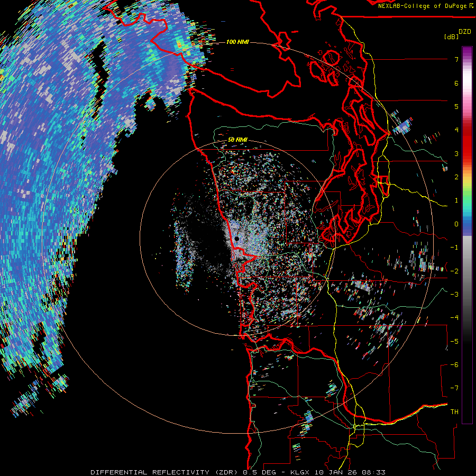The image size is (476, 476).
Task: Pick the 2 tick label on color scale
Action: [x=456, y=177]
